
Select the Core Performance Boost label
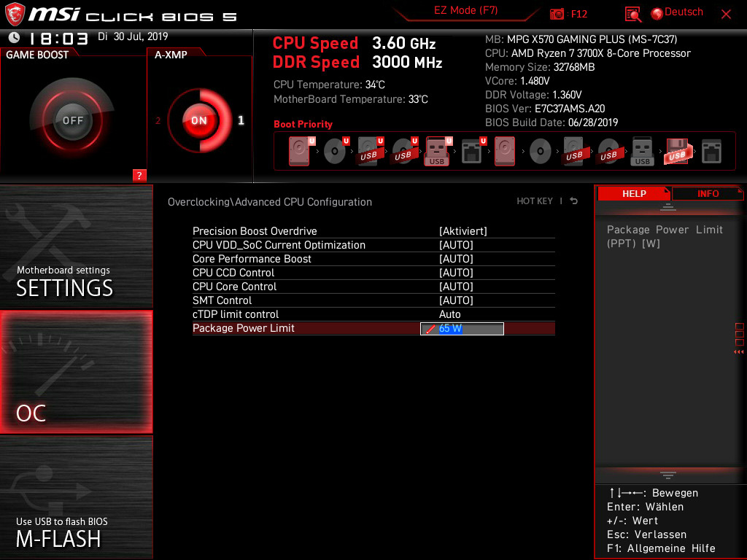(x=252, y=259)
